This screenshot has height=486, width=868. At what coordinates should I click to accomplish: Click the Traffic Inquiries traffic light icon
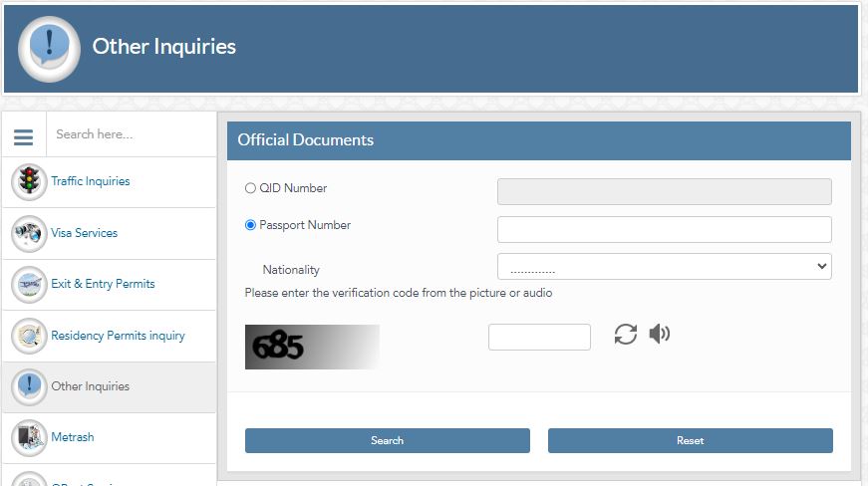tap(29, 182)
